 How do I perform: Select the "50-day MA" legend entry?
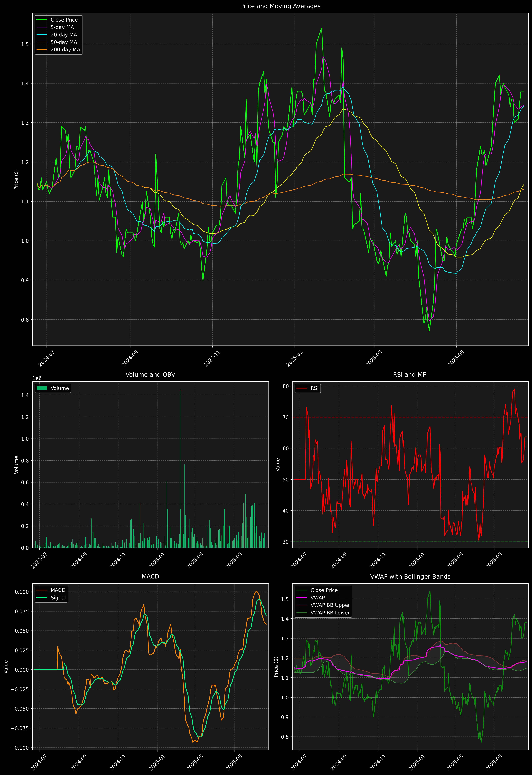point(64,42)
